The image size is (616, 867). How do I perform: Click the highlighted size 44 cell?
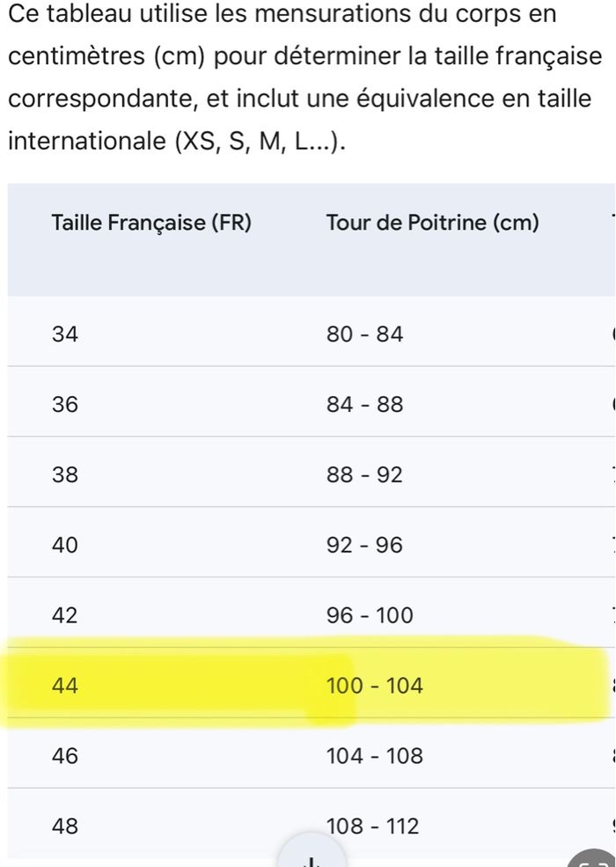tap(66, 686)
